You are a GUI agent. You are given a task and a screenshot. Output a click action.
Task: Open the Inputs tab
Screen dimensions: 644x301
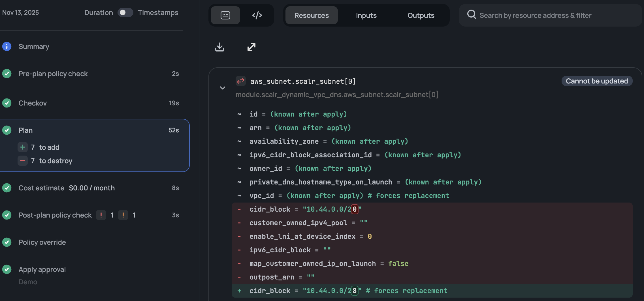(x=366, y=15)
